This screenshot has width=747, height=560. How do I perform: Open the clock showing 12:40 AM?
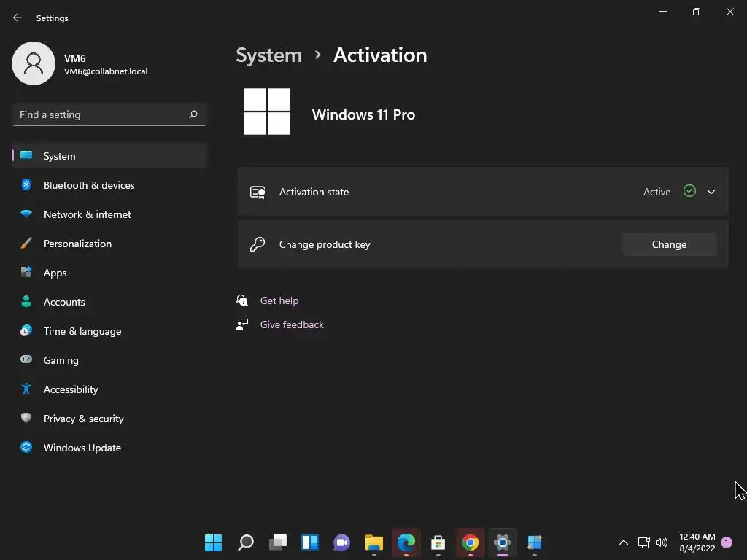[x=697, y=542]
